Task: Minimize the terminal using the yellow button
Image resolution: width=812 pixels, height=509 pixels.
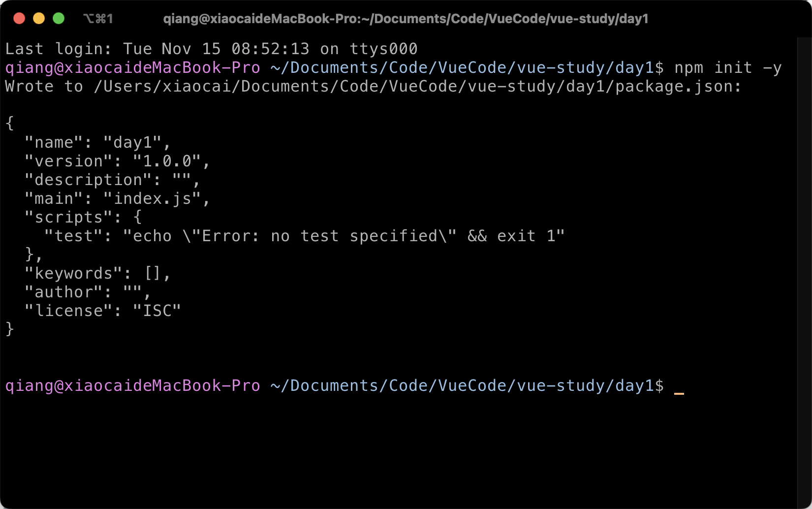Action: [39, 19]
